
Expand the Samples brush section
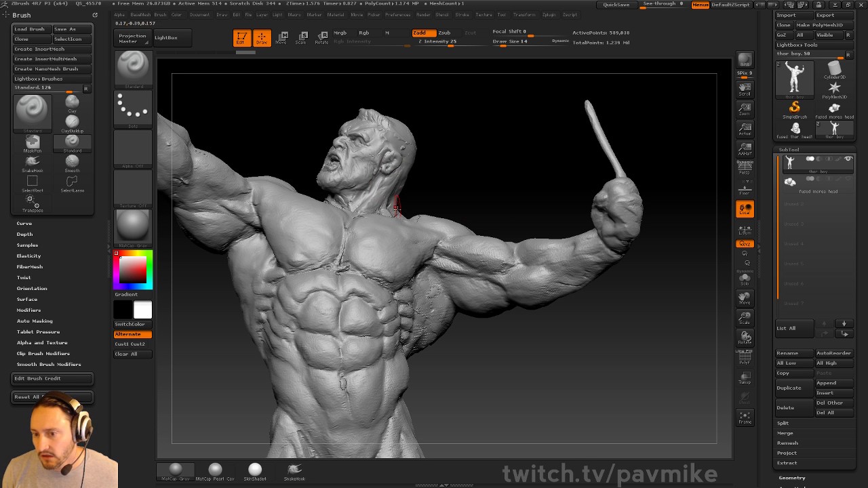coord(27,245)
